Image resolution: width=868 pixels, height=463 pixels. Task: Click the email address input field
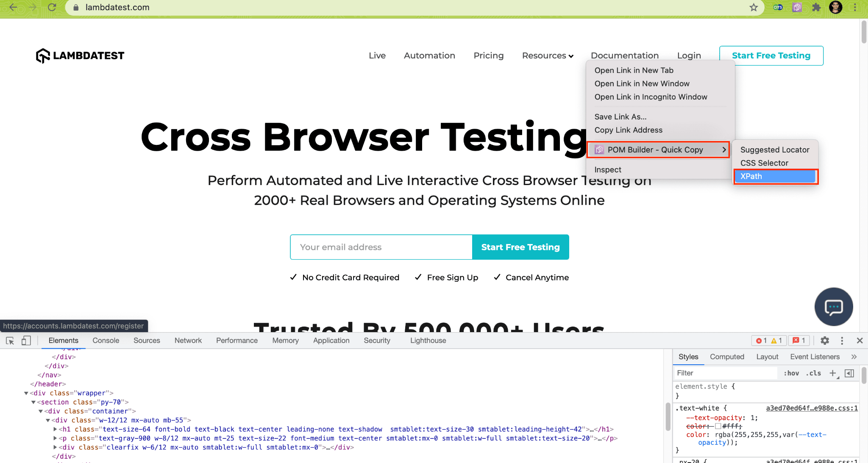coord(381,247)
